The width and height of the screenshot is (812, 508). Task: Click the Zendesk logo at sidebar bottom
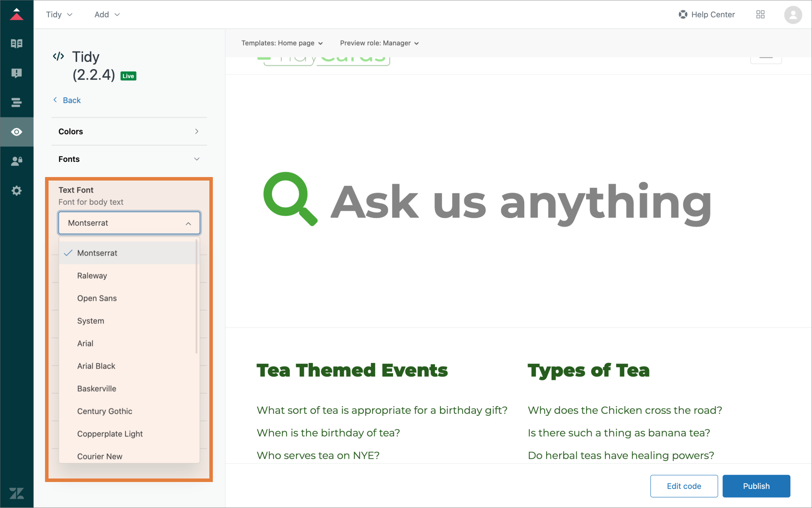(16, 493)
